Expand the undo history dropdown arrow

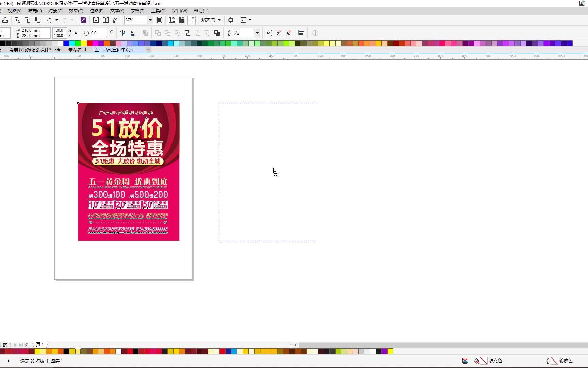(57, 20)
